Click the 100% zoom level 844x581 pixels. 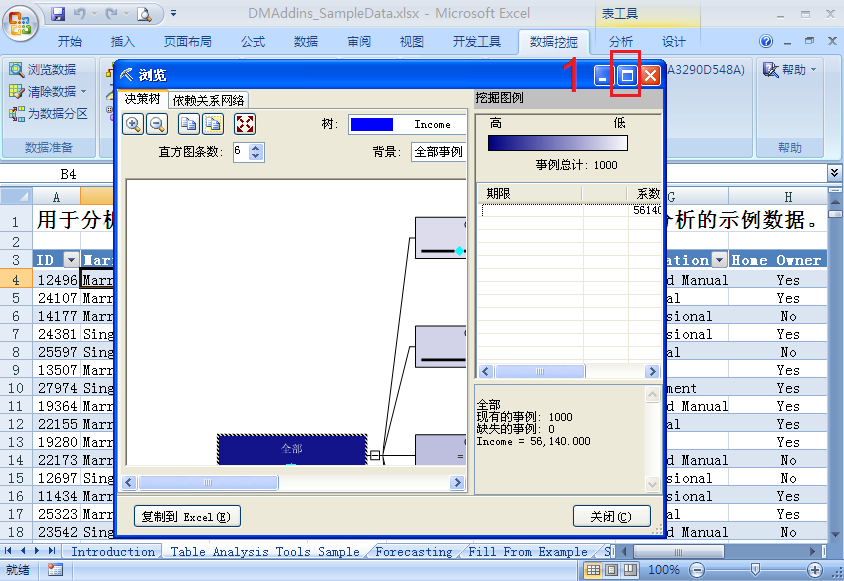(x=663, y=570)
